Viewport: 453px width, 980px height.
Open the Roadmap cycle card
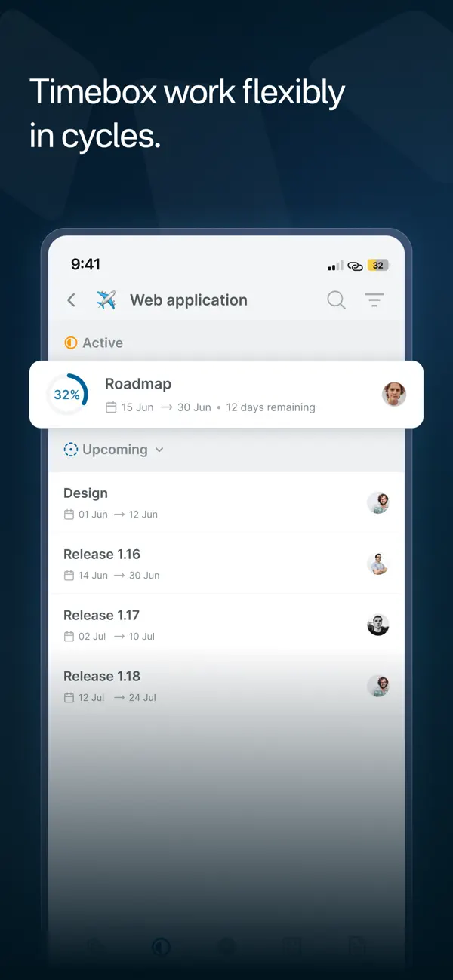(x=226, y=395)
